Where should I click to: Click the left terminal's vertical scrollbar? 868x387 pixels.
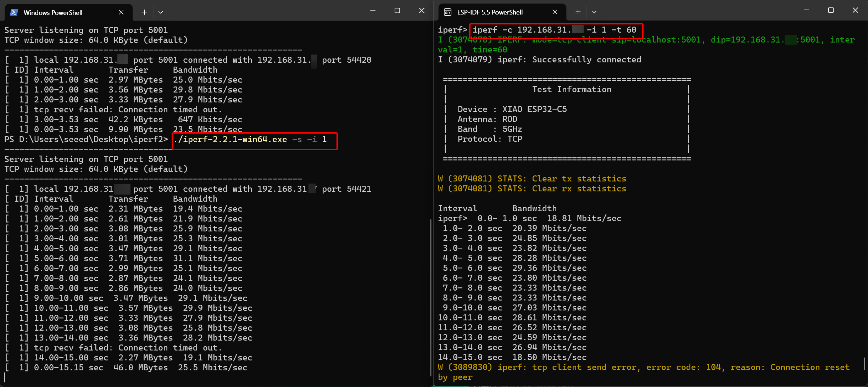pyautogui.click(x=430, y=298)
